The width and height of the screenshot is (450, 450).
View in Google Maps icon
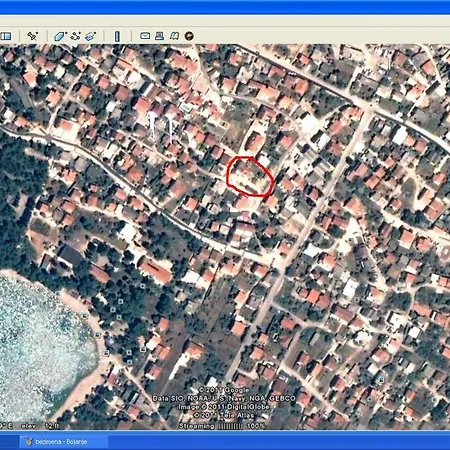tap(174, 36)
